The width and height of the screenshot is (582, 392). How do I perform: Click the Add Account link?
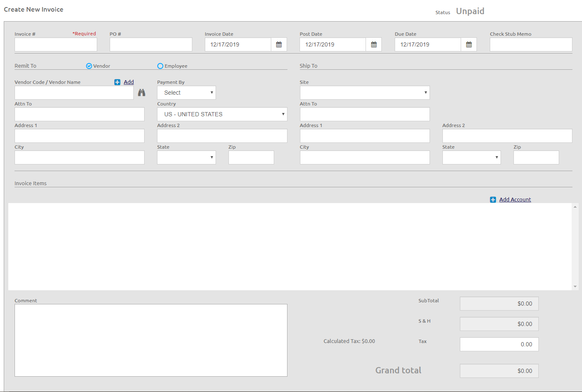tap(515, 199)
